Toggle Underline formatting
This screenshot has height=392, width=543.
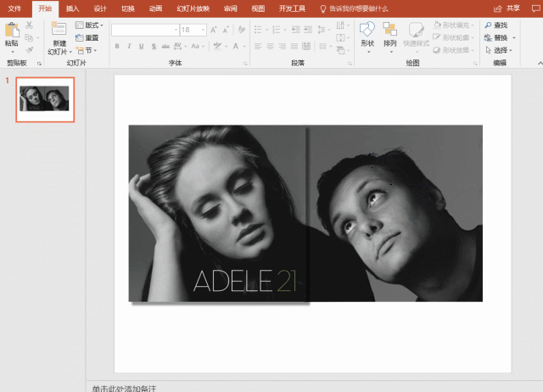point(141,47)
